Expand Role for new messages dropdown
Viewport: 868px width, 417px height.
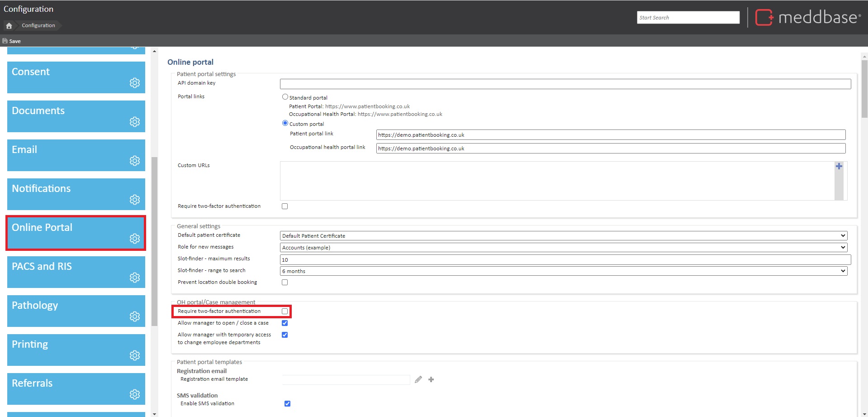pyautogui.click(x=563, y=248)
